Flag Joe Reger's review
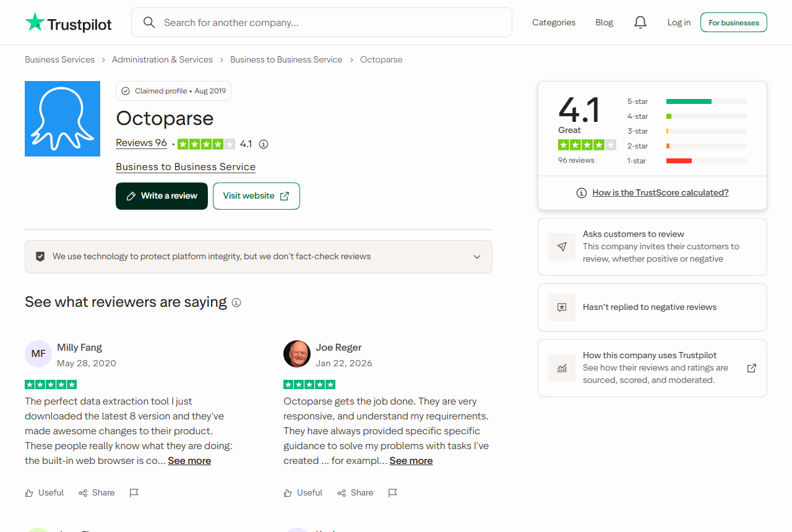792x532 pixels. coord(393,493)
